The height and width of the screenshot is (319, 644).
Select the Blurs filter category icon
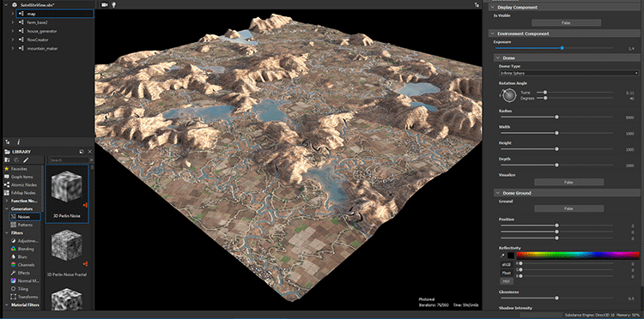13,256
